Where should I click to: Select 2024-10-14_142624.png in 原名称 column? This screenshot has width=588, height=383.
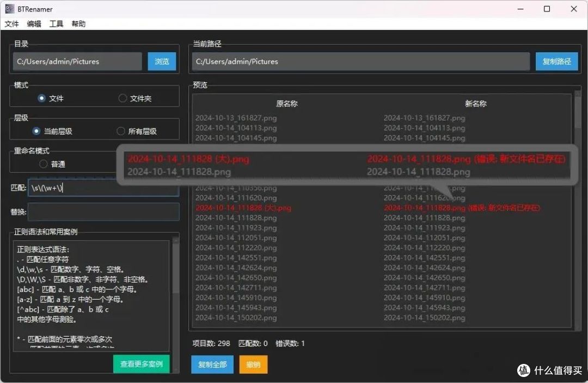click(x=236, y=268)
